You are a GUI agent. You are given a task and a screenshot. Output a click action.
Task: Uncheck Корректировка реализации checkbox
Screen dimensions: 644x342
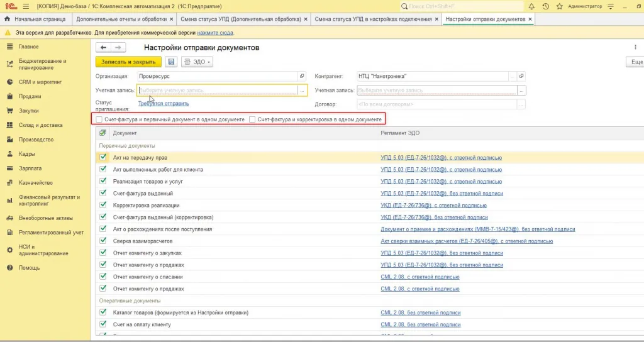[103, 205]
